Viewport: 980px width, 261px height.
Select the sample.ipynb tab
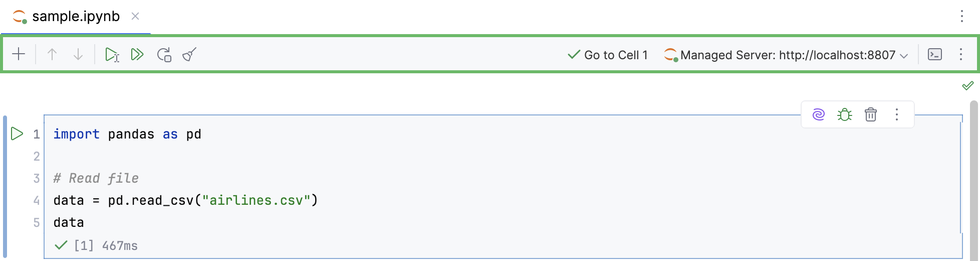[x=75, y=17]
